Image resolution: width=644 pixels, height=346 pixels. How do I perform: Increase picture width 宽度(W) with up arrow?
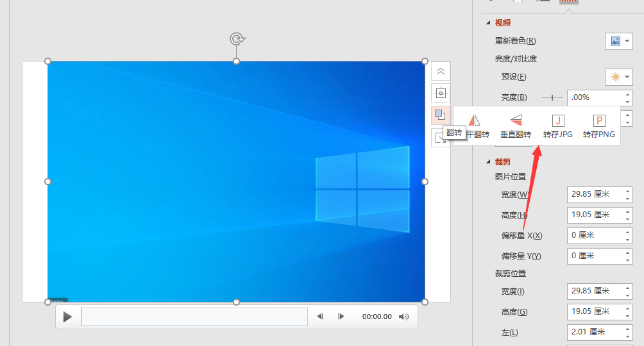click(627, 192)
